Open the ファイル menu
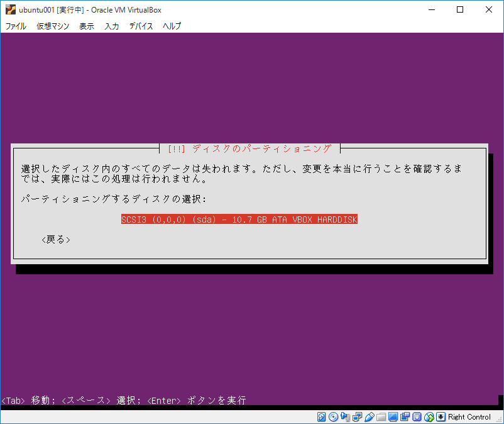Viewport: 504px width, 424px height. pos(15,26)
